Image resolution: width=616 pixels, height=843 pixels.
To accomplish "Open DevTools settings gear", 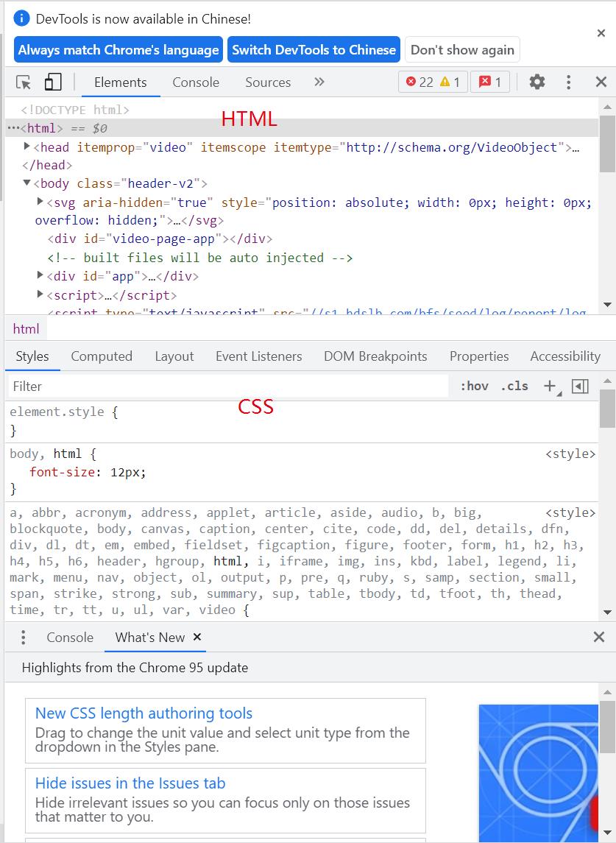I will coord(537,82).
